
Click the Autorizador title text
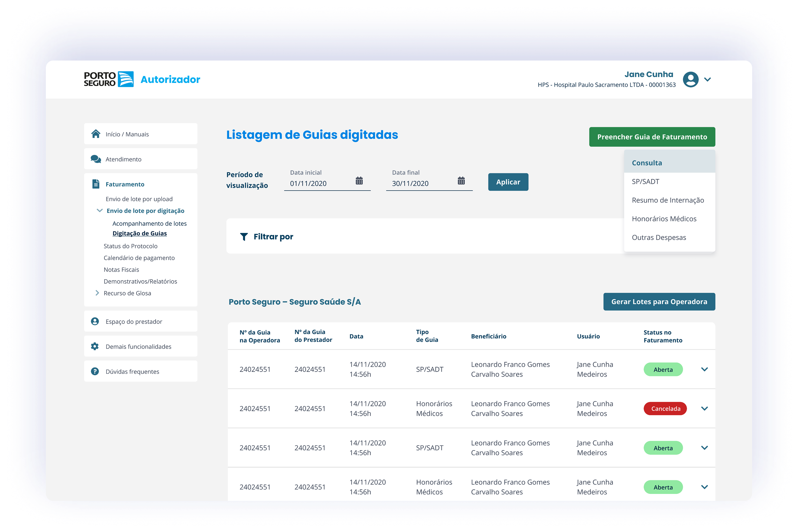coord(170,79)
